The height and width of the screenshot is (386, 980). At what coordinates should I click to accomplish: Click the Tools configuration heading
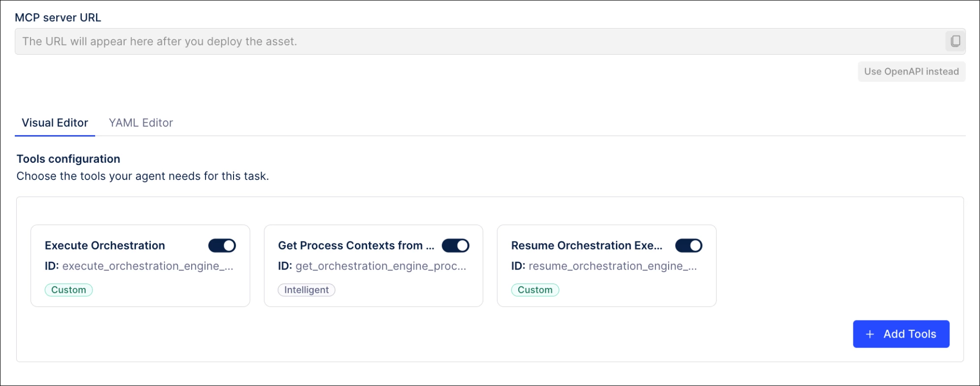pyautogui.click(x=68, y=159)
